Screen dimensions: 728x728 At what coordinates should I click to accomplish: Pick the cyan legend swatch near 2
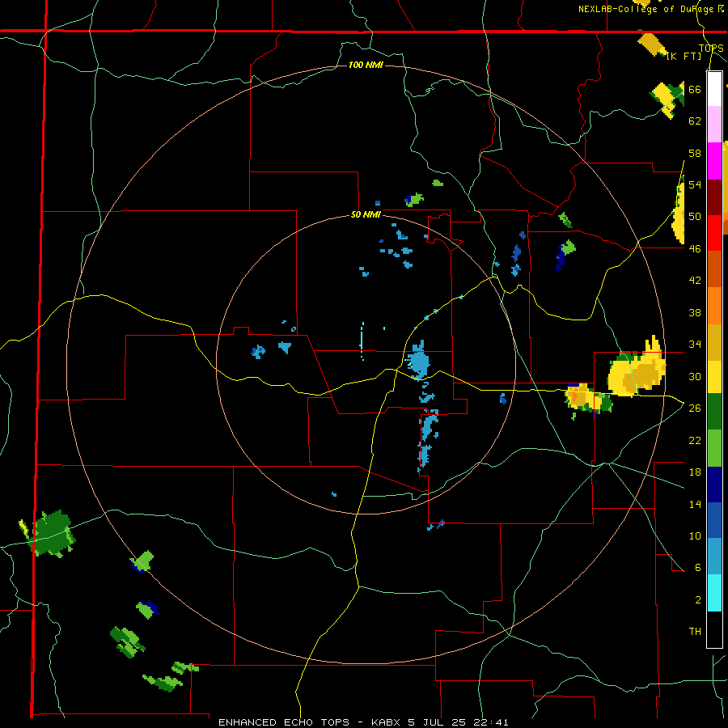click(x=714, y=593)
